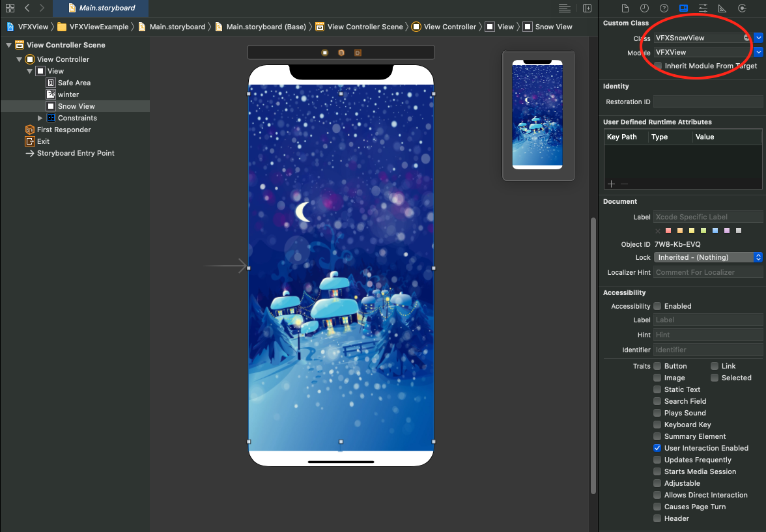Check the Adjustable trait

click(x=658, y=483)
